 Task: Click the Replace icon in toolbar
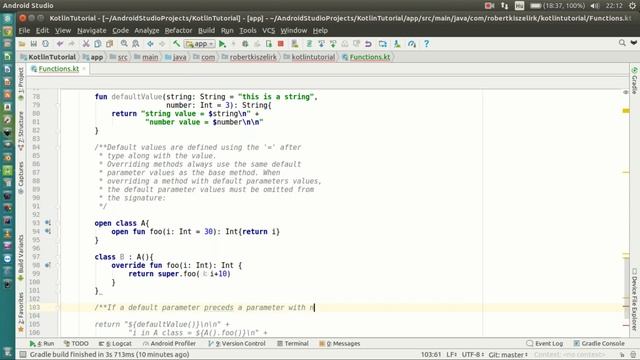coord(136,44)
